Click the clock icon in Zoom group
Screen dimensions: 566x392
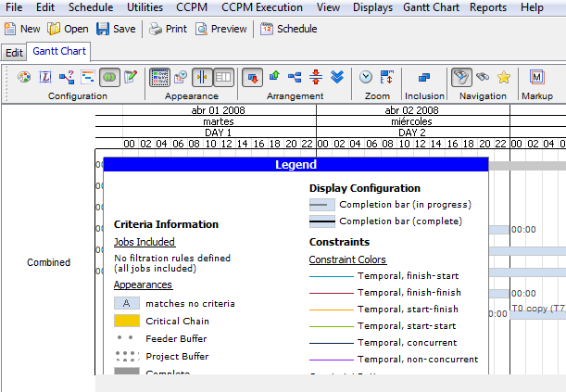[x=366, y=78]
